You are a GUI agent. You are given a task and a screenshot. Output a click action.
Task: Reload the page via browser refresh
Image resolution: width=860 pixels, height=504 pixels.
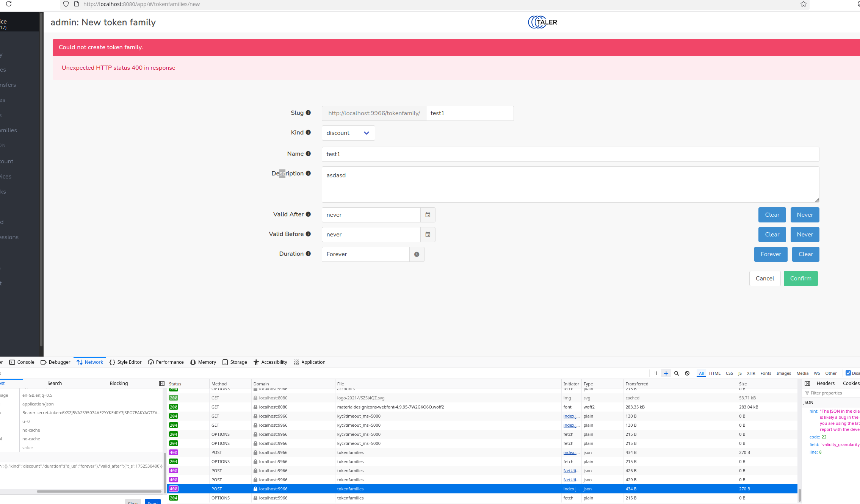click(9, 4)
